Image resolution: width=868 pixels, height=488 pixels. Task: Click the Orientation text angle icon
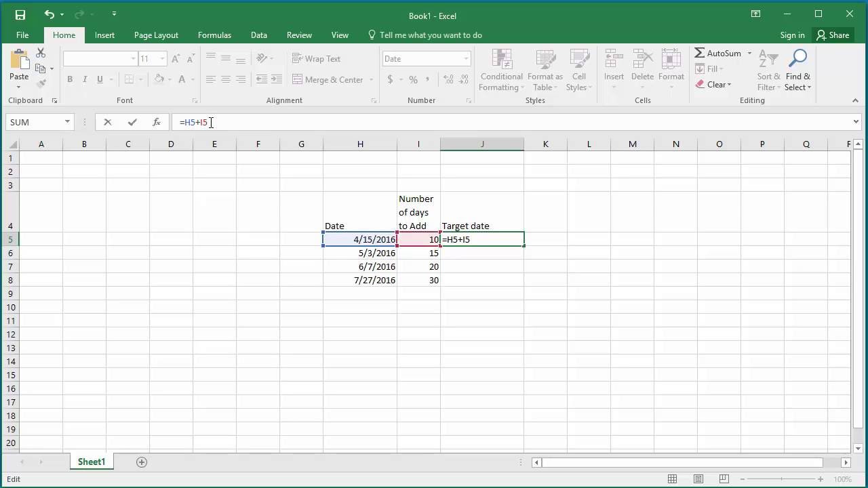[262, 59]
